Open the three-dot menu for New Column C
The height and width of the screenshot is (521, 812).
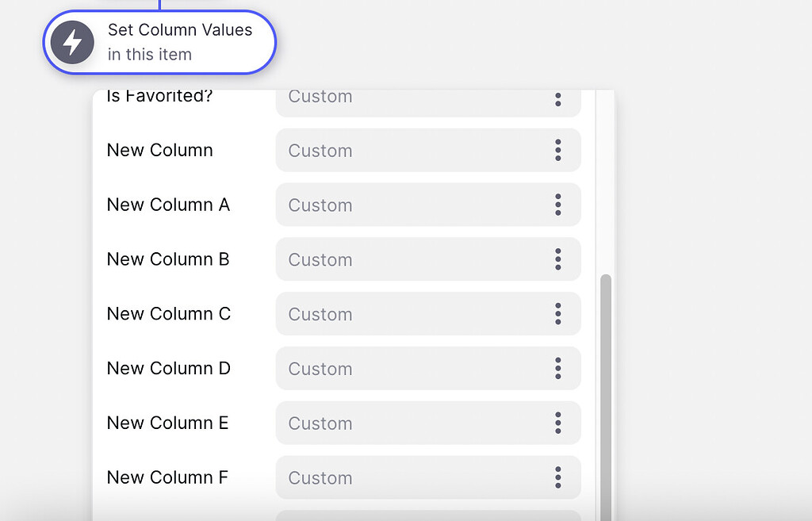(x=557, y=314)
